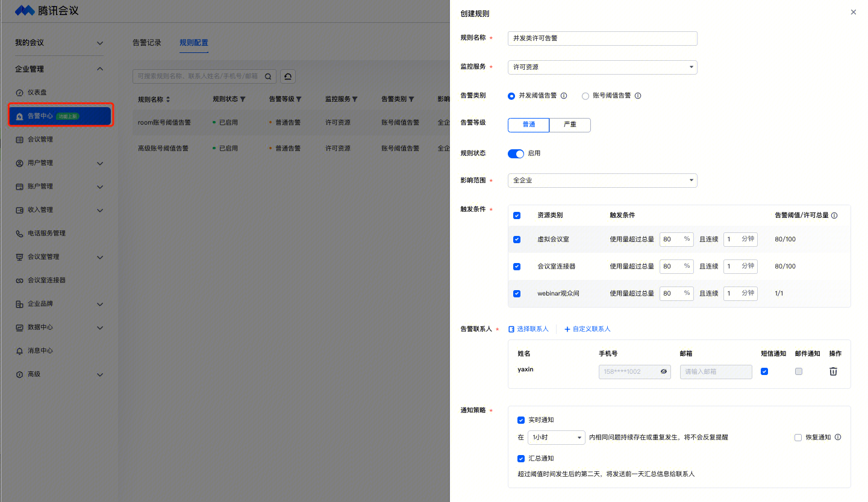
Task: Click the 会议管理 sidebar icon
Action: pyautogui.click(x=20, y=140)
